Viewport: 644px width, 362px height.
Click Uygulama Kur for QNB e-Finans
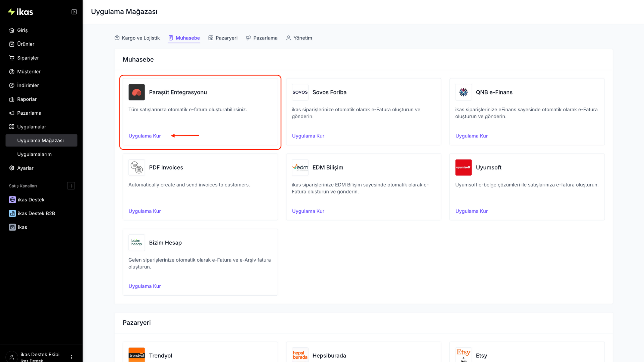coord(471,136)
